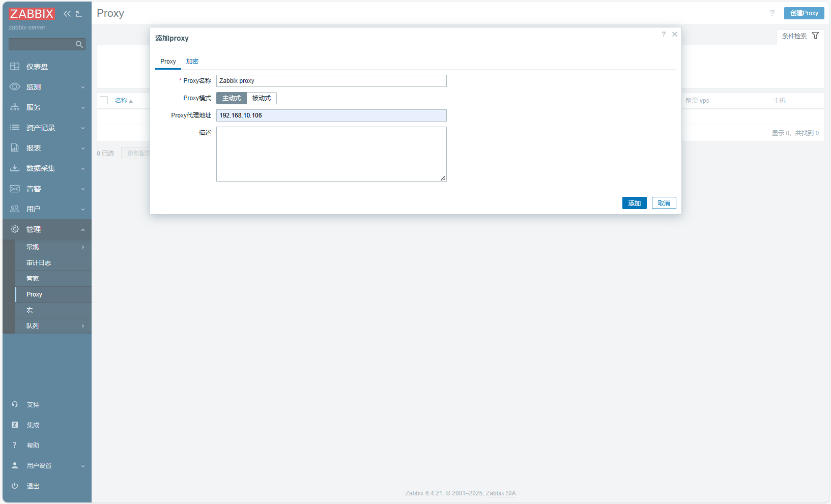Open page help question mark near 创建Proxy
Screen dimensions: 831x504
click(772, 13)
